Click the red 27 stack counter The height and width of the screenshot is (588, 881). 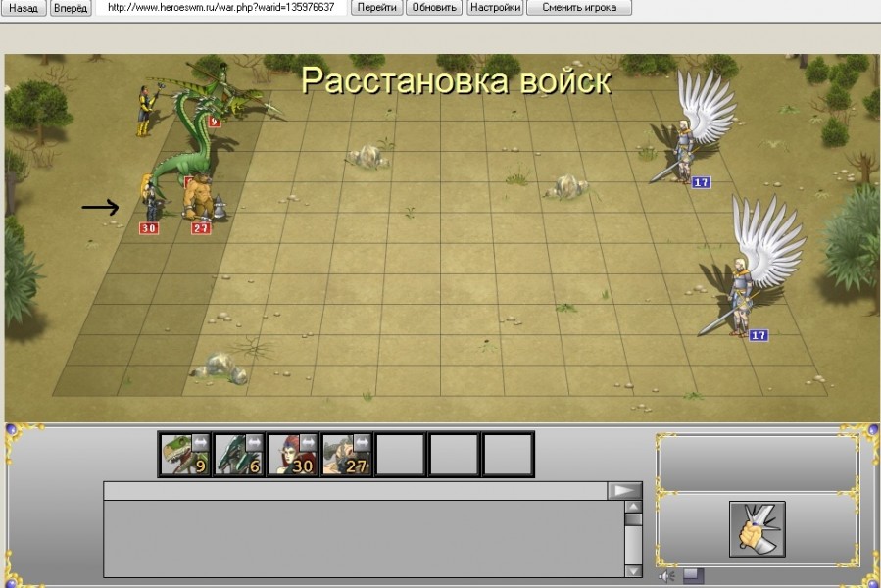201,228
